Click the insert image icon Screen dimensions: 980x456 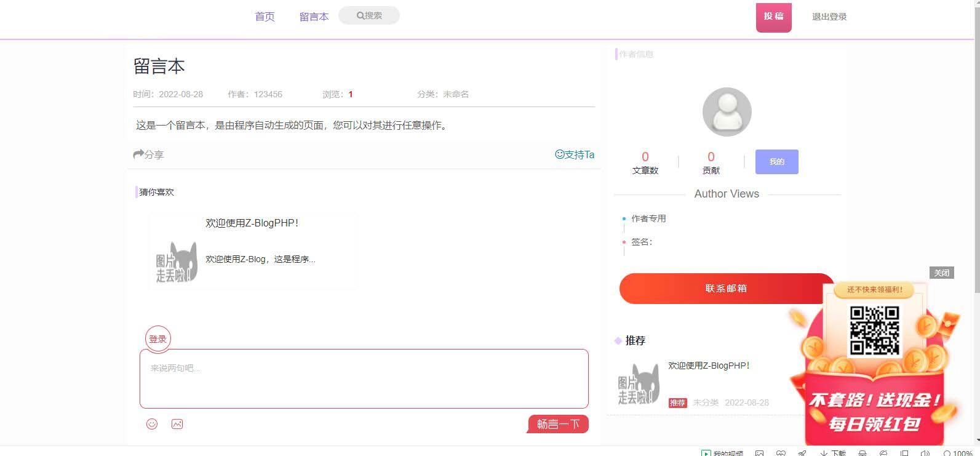[177, 424]
